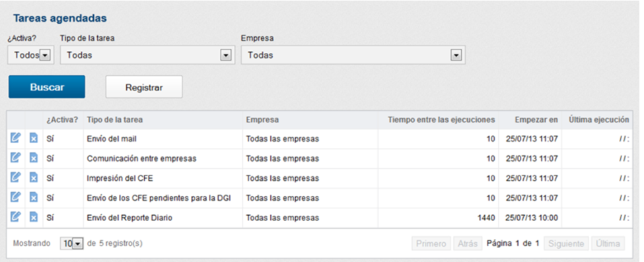Go to the Siguiente page
The image size is (644, 262).
click(567, 244)
